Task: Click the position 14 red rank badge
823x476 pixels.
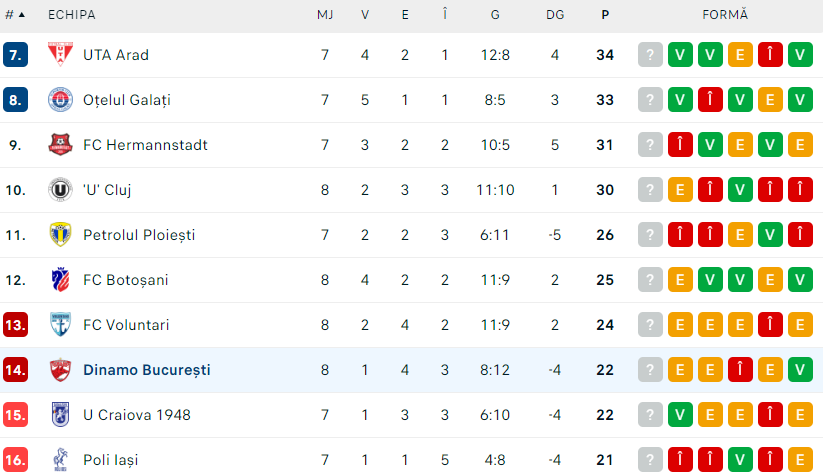Action: pyautogui.click(x=15, y=370)
